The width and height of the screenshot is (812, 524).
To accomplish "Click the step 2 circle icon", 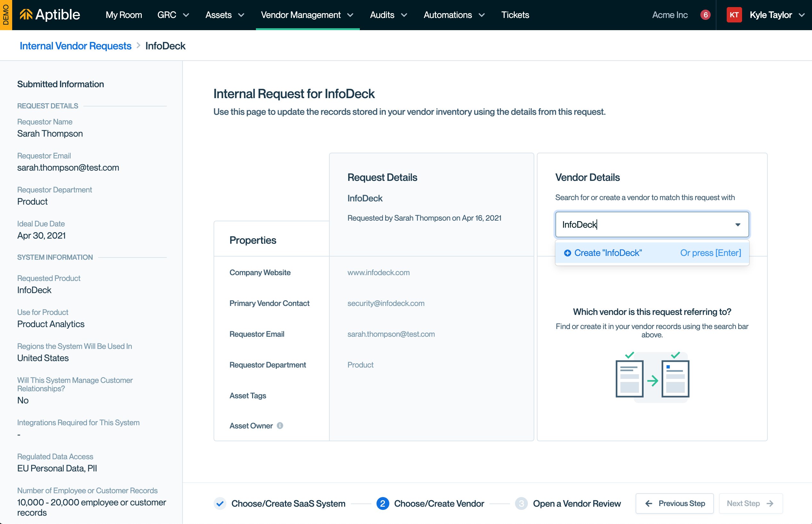I will [x=382, y=503].
